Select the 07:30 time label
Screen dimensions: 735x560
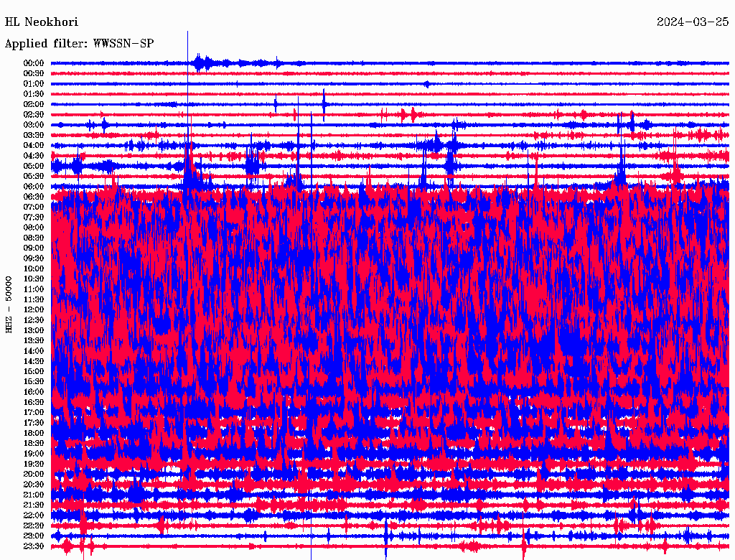[x=34, y=218]
